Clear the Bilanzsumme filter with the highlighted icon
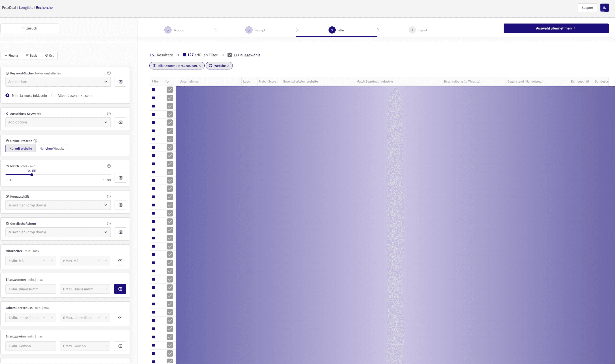This screenshot has width=615, height=364. click(120, 289)
